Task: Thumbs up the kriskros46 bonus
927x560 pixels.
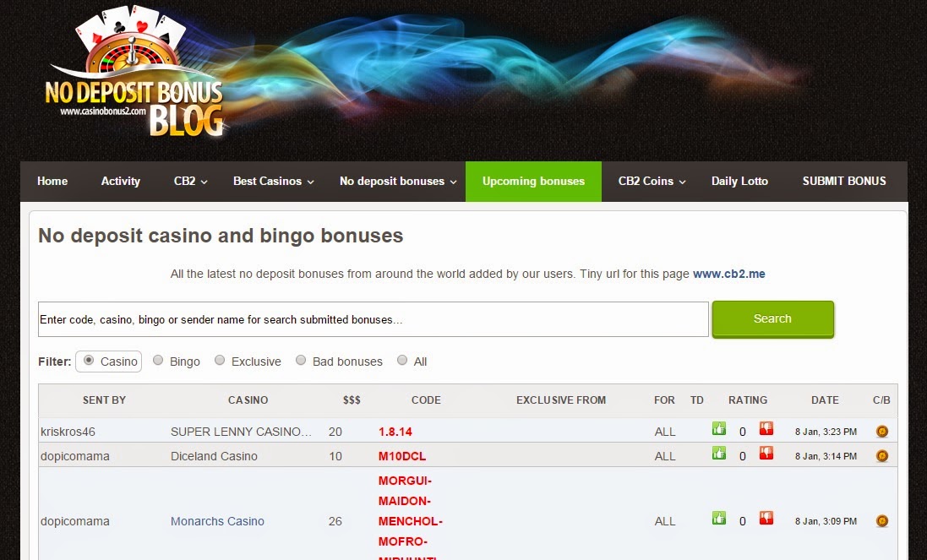Action: [x=719, y=429]
